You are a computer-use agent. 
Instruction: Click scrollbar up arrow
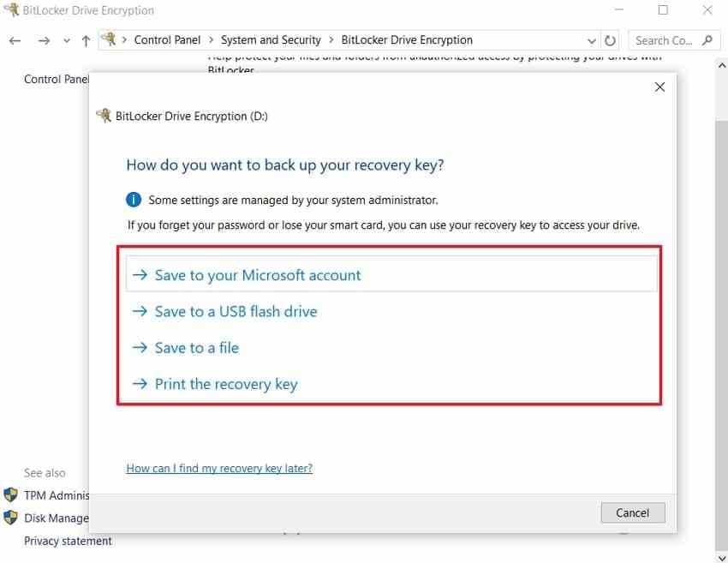722,65
